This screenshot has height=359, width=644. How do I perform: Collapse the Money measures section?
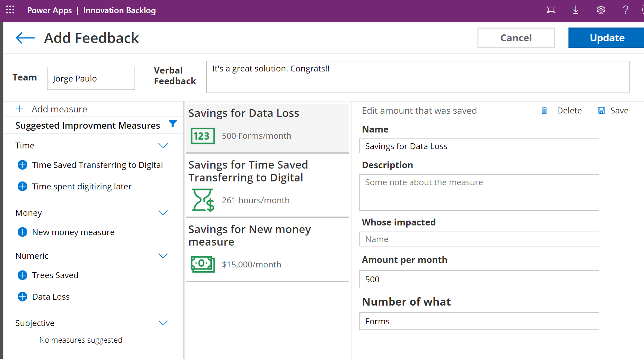[163, 213]
